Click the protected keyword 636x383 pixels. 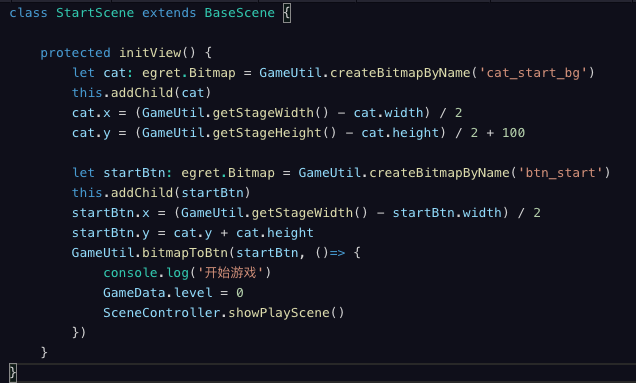(x=75, y=53)
